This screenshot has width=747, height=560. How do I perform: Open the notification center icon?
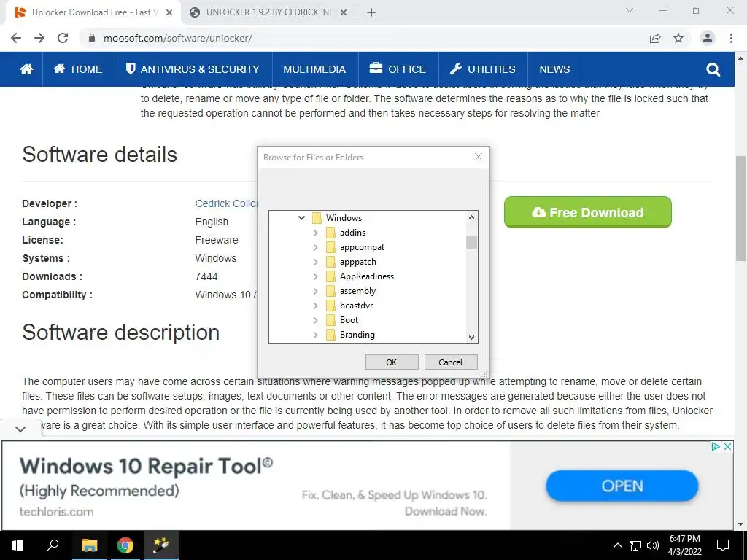point(723,545)
